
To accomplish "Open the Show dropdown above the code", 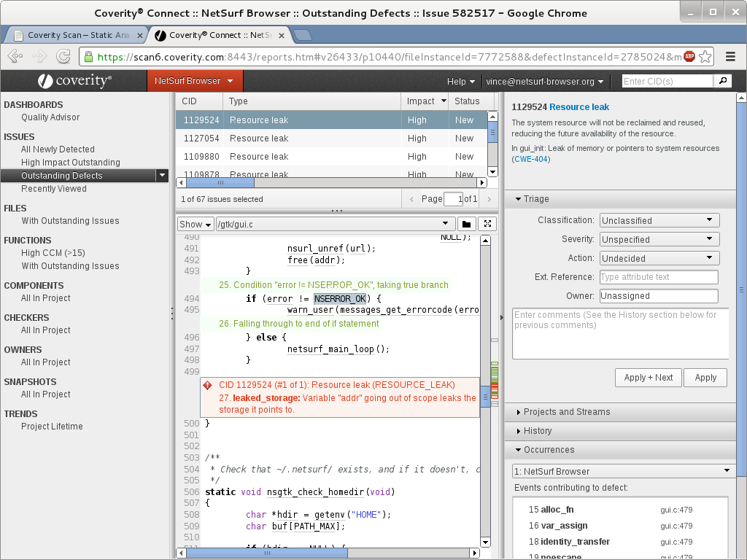I will (196, 224).
